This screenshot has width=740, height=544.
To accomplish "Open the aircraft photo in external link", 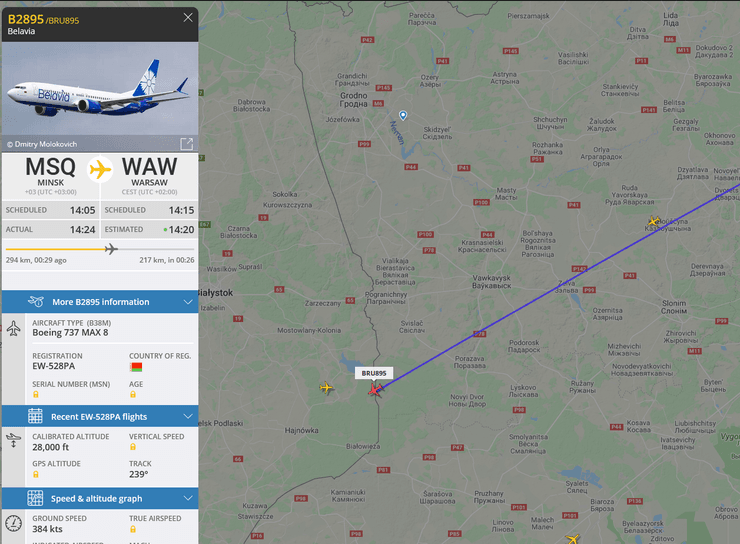I will click(186, 144).
